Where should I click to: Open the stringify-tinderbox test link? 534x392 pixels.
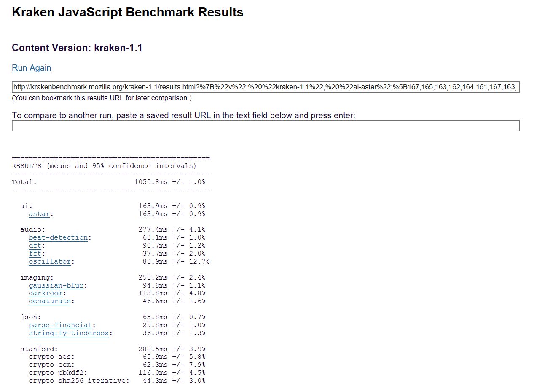coord(69,333)
